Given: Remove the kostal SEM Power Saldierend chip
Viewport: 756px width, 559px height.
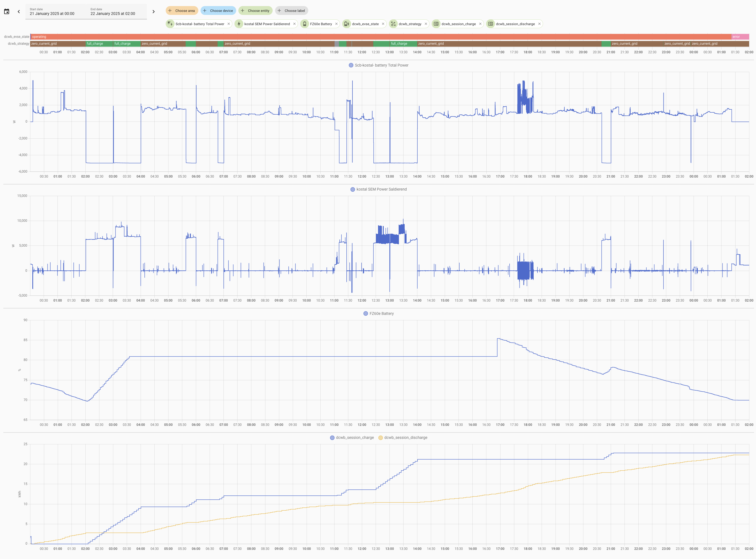Looking at the screenshot, I should (x=294, y=24).
